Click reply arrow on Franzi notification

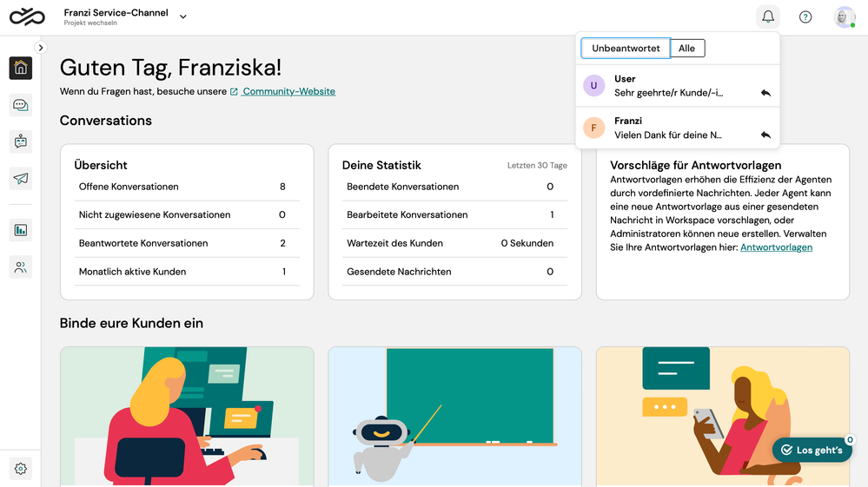(x=765, y=135)
